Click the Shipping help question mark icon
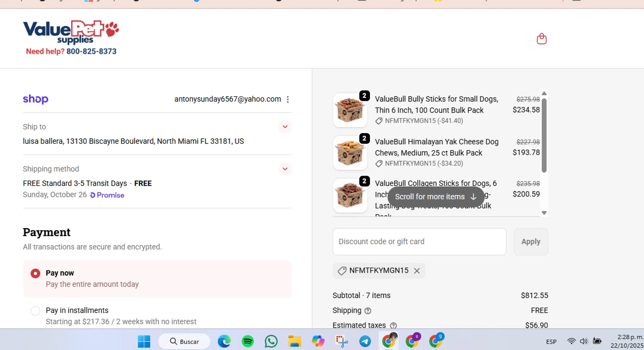The height and width of the screenshot is (350, 644). coord(368,310)
